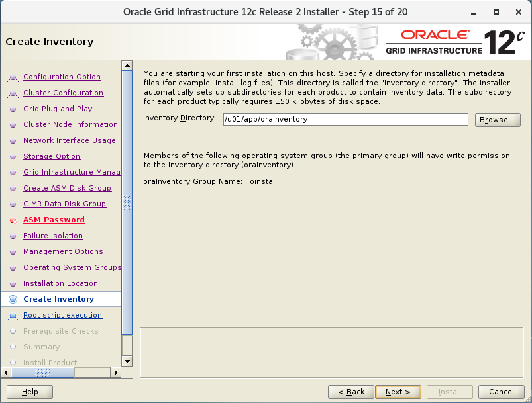Click the empty message area at bottom

click(x=331, y=352)
